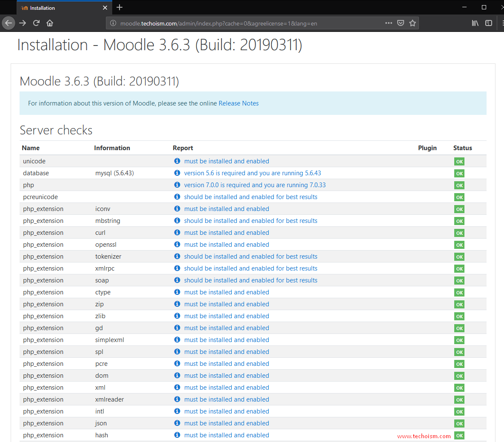Open report link for hash extension
The image size is (504, 442).
[227, 435]
